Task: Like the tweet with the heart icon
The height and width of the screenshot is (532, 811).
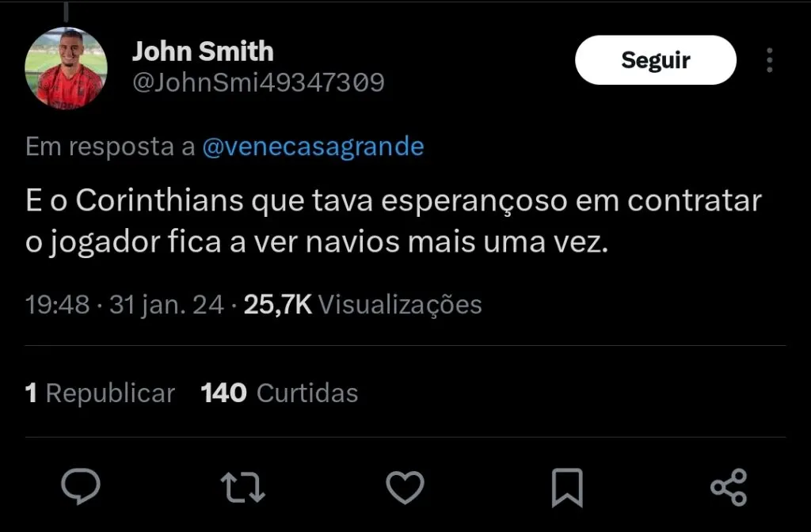Action: pyautogui.click(x=405, y=486)
